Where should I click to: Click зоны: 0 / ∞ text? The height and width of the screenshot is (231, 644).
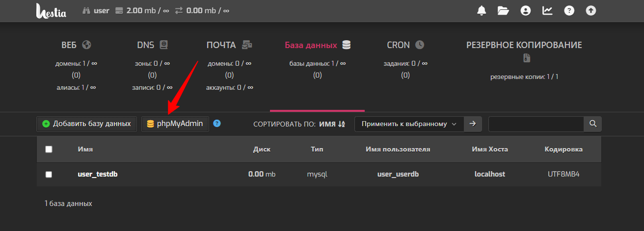[152, 63]
